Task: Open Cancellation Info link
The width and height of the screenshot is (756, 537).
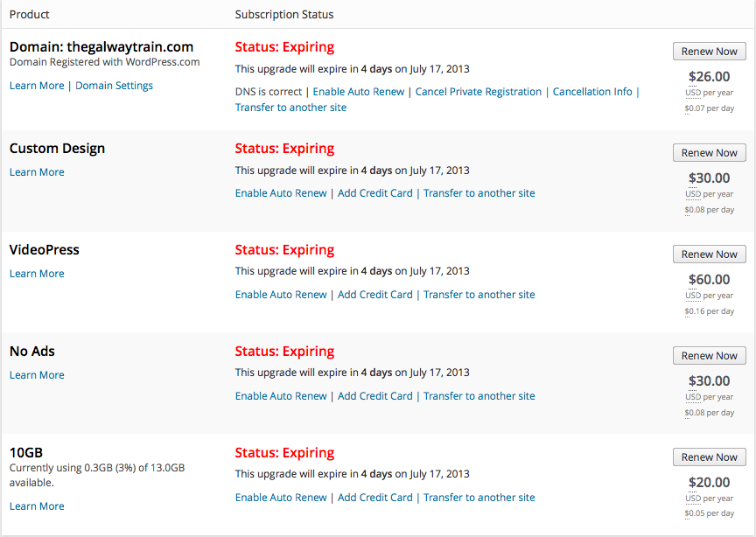Action: (592, 92)
